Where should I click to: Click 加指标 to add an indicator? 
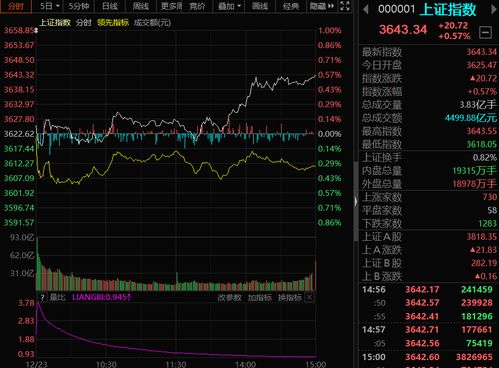[x=260, y=297]
